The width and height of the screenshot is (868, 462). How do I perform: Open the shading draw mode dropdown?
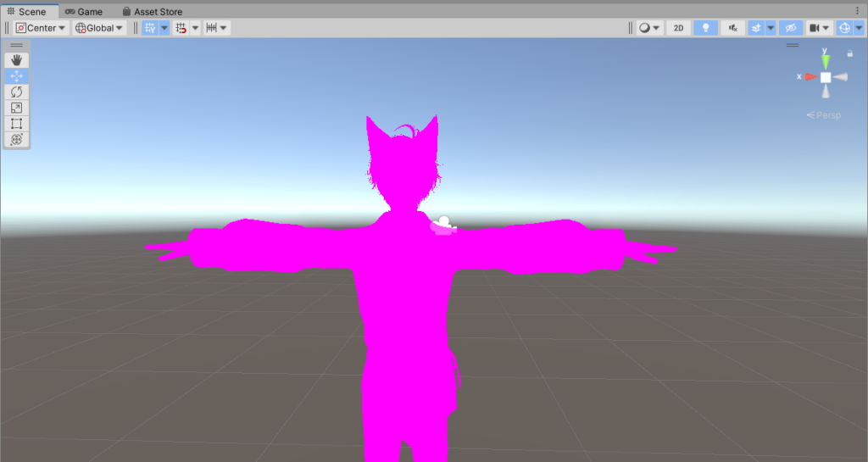coord(649,28)
